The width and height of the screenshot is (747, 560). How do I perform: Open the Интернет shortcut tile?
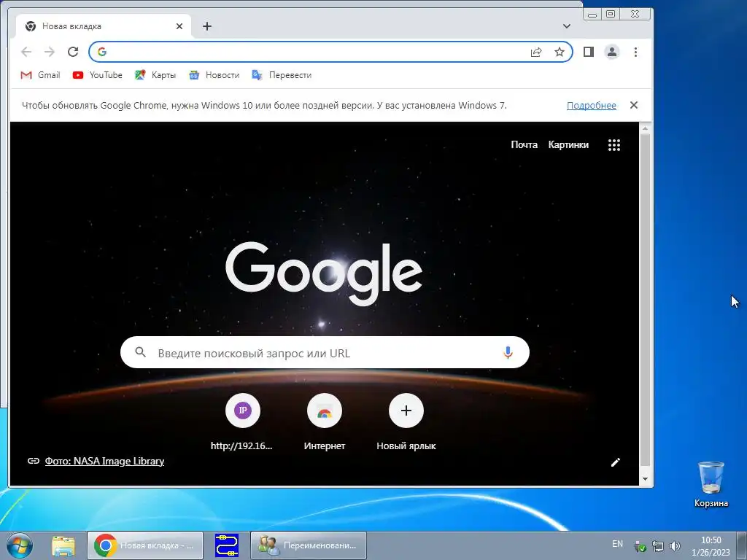[x=325, y=422]
